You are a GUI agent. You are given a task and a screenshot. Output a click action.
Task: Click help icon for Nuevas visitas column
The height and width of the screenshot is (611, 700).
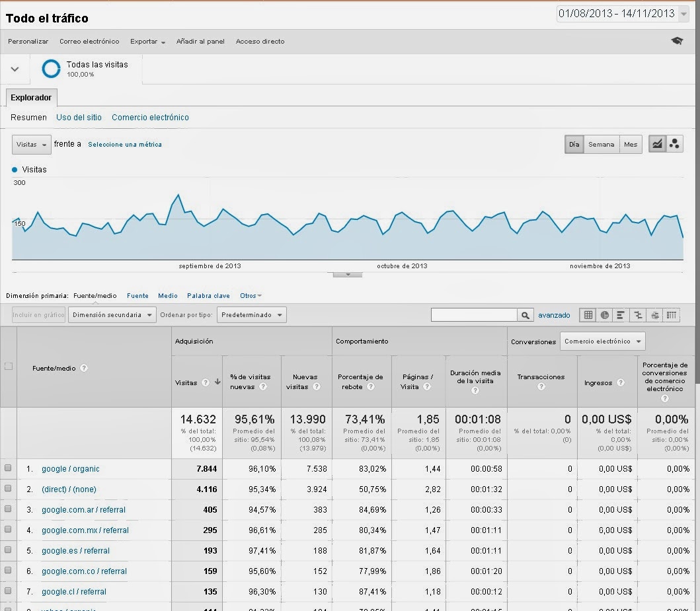pyautogui.click(x=317, y=386)
